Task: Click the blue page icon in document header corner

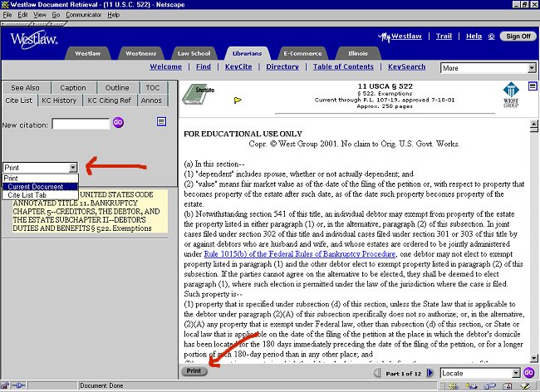Action: [533, 86]
